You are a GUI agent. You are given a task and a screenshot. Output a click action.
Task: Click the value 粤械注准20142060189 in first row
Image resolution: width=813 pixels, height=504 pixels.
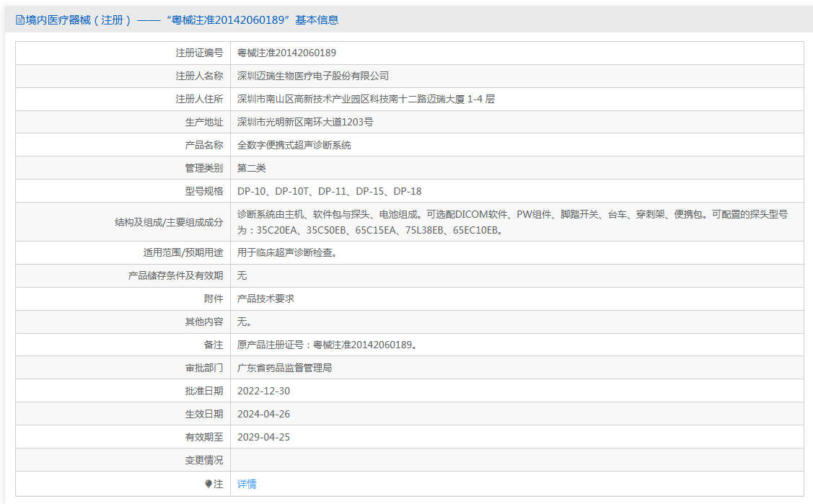point(286,53)
